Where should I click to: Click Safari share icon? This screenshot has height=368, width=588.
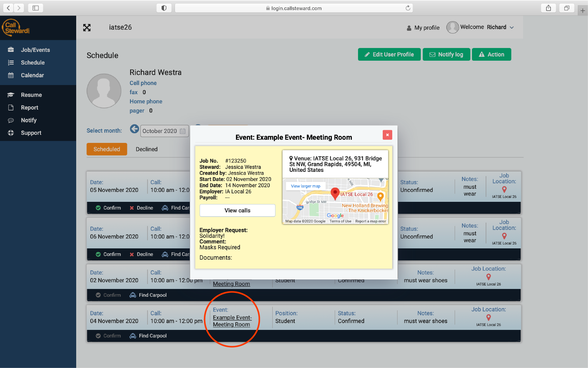click(548, 8)
